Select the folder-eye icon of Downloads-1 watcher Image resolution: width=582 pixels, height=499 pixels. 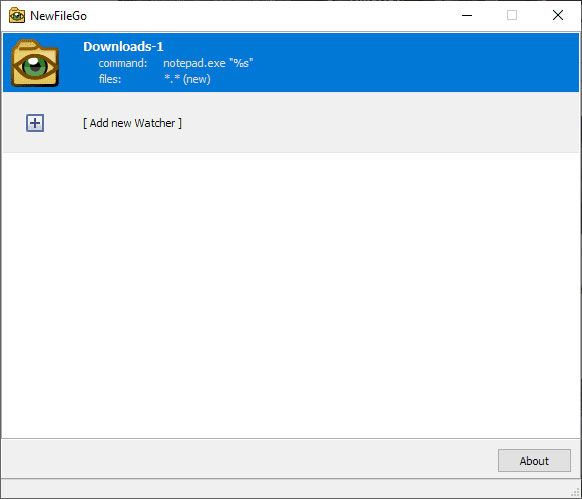coord(35,63)
